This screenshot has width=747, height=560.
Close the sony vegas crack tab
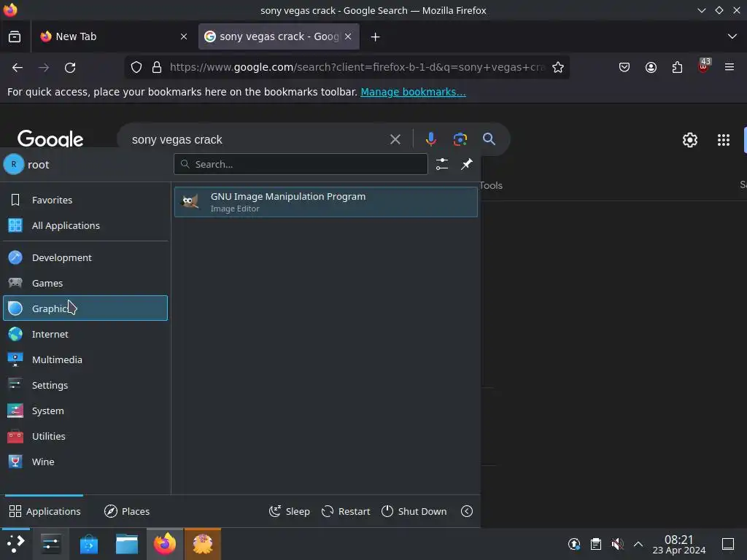coord(348,36)
